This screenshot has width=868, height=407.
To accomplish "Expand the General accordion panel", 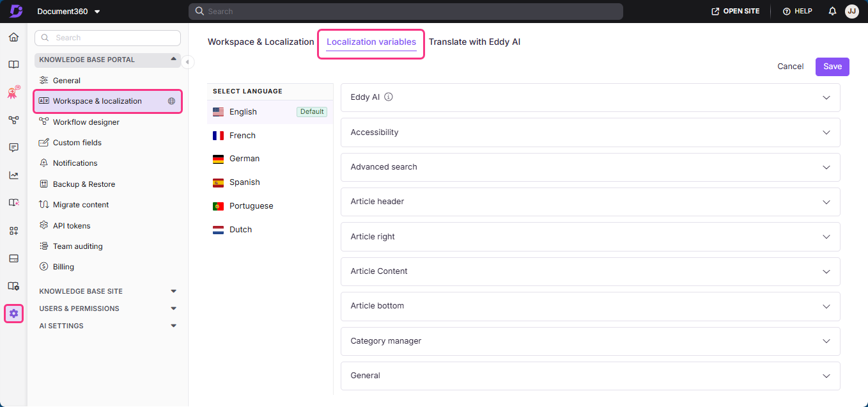I will click(x=590, y=376).
